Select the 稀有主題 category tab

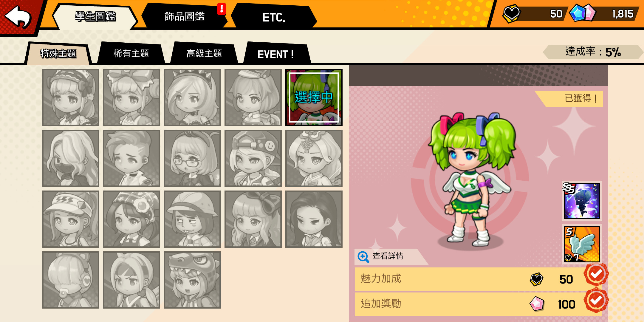click(x=131, y=53)
